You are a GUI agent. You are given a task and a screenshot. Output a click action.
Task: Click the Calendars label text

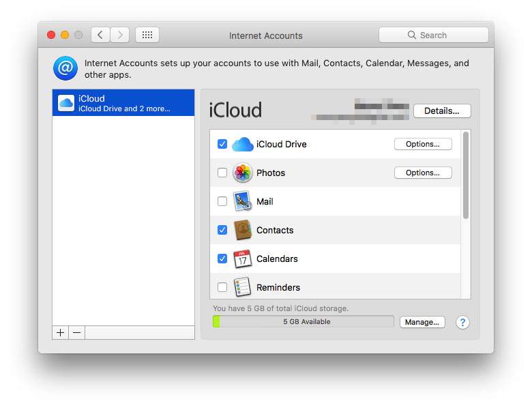tap(277, 259)
